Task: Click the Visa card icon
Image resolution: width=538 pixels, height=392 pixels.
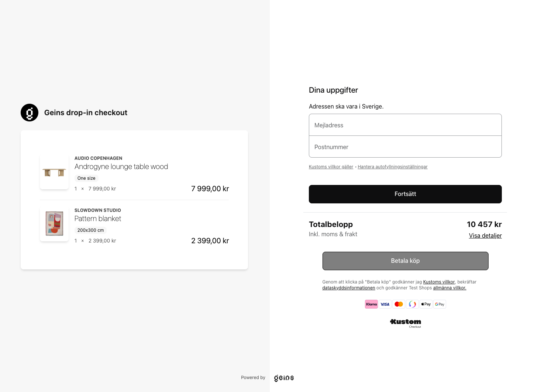Action: click(385, 304)
